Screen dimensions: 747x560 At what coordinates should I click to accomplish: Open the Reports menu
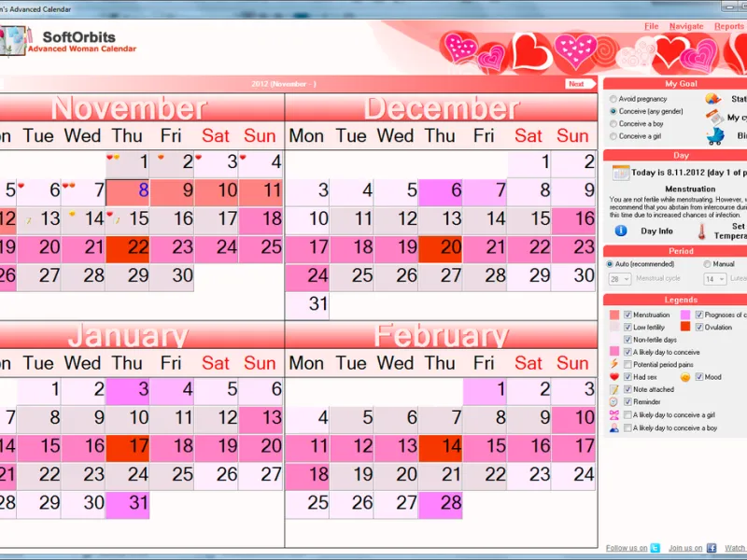pos(729,27)
